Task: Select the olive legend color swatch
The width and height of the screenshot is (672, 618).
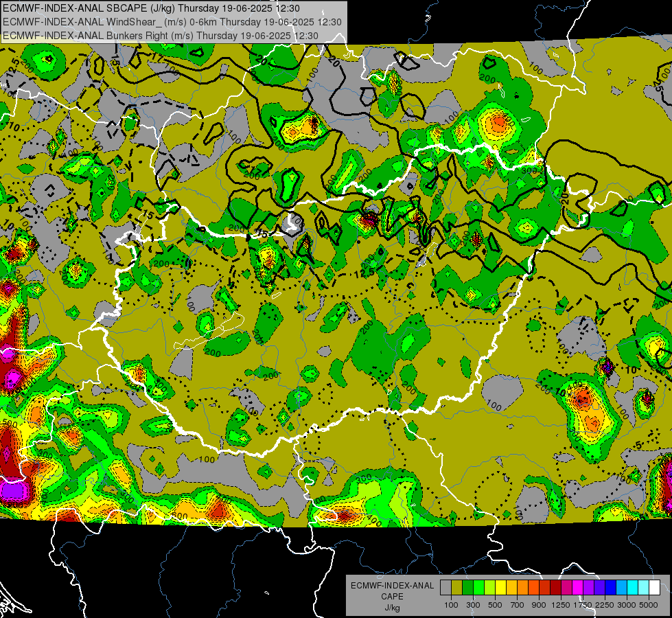Action: [456, 588]
